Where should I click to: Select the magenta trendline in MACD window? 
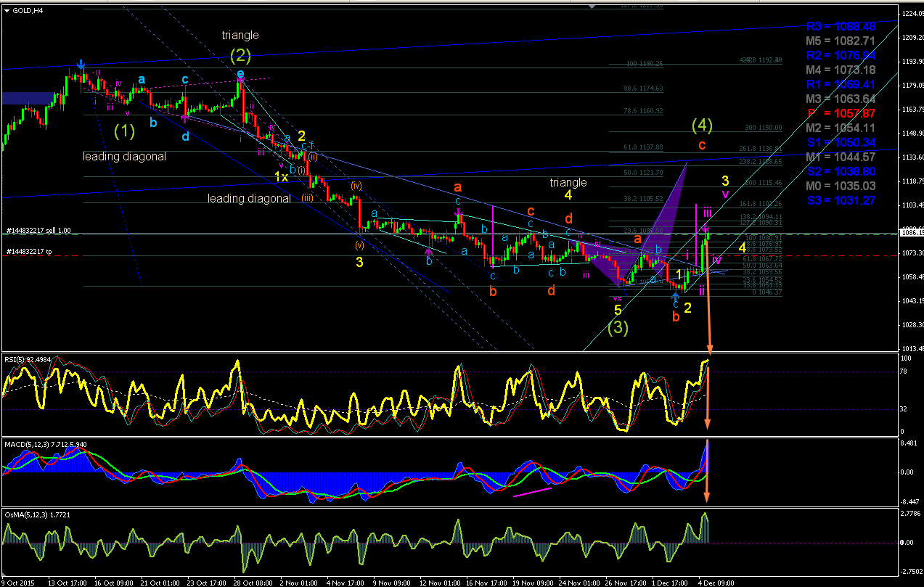coord(532,493)
